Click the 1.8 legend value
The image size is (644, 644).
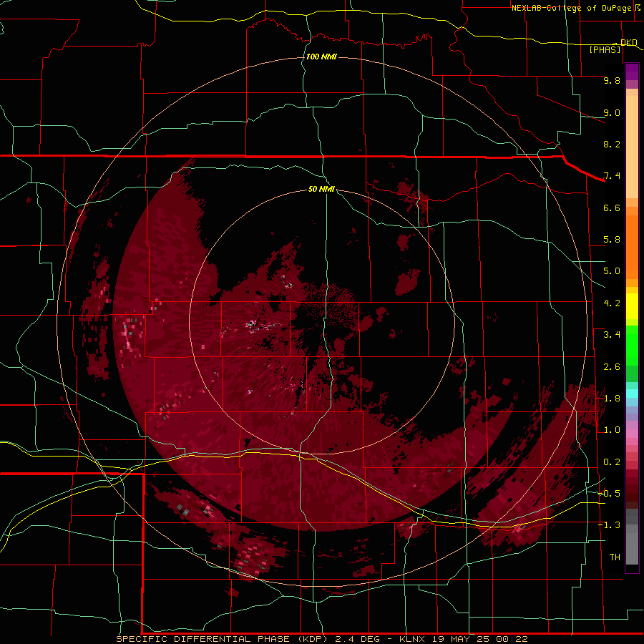(612, 399)
